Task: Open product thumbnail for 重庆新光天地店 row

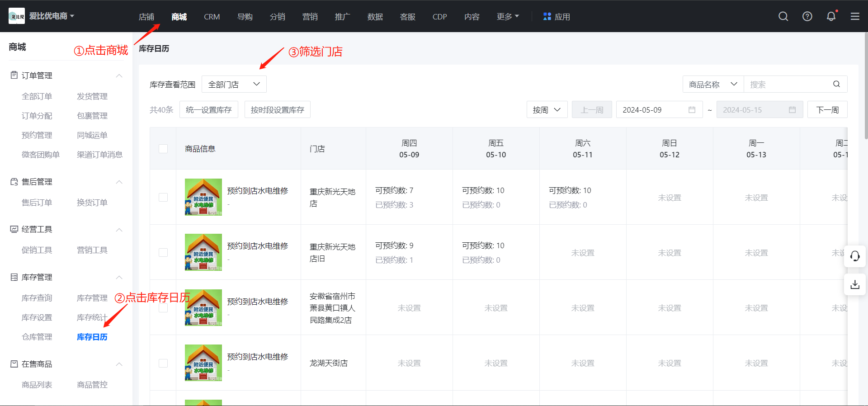Action: [203, 197]
